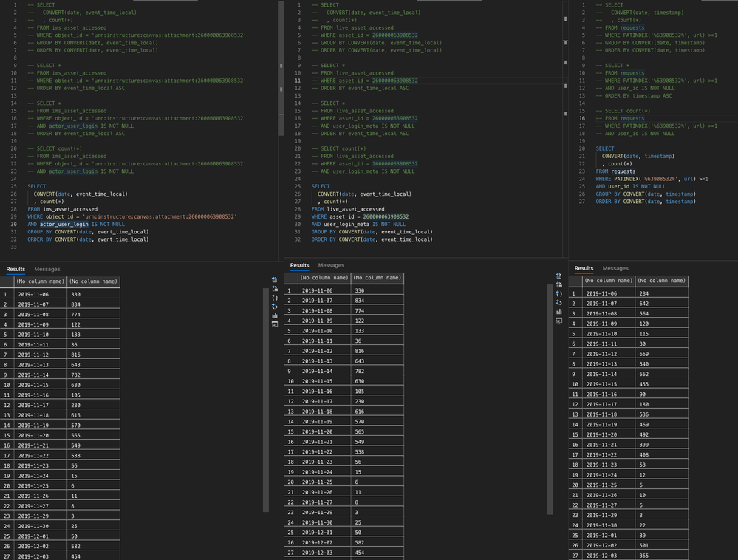Place cursor on actor_user_login at line 30
Viewport: 738px width, 560px height.
click(x=64, y=224)
